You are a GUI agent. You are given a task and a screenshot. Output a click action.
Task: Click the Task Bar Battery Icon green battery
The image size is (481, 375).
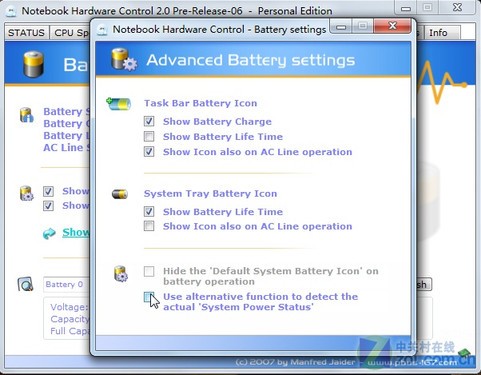coord(119,104)
